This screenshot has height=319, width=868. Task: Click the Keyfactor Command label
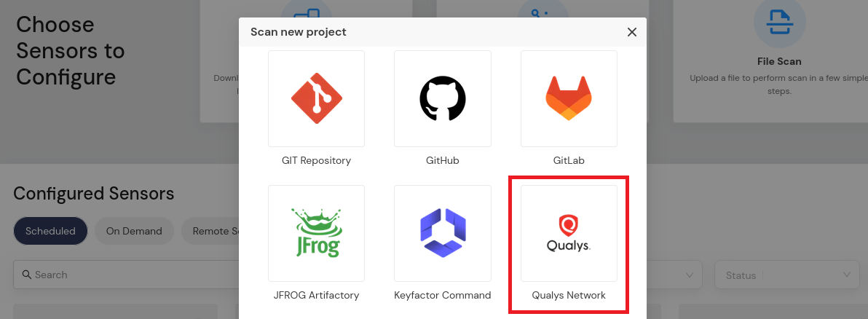coord(442,295)
